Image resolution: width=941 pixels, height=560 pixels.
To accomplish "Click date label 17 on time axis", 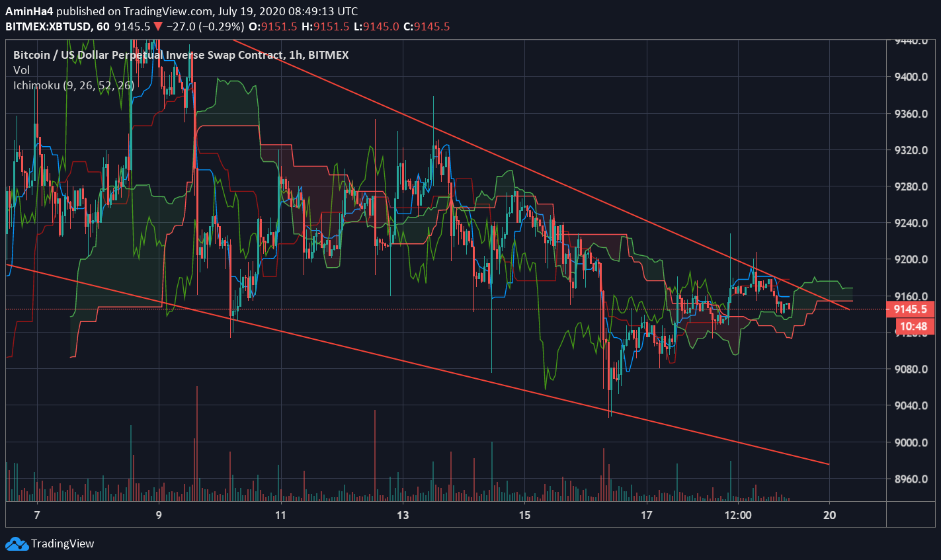I will coord(646,515).
